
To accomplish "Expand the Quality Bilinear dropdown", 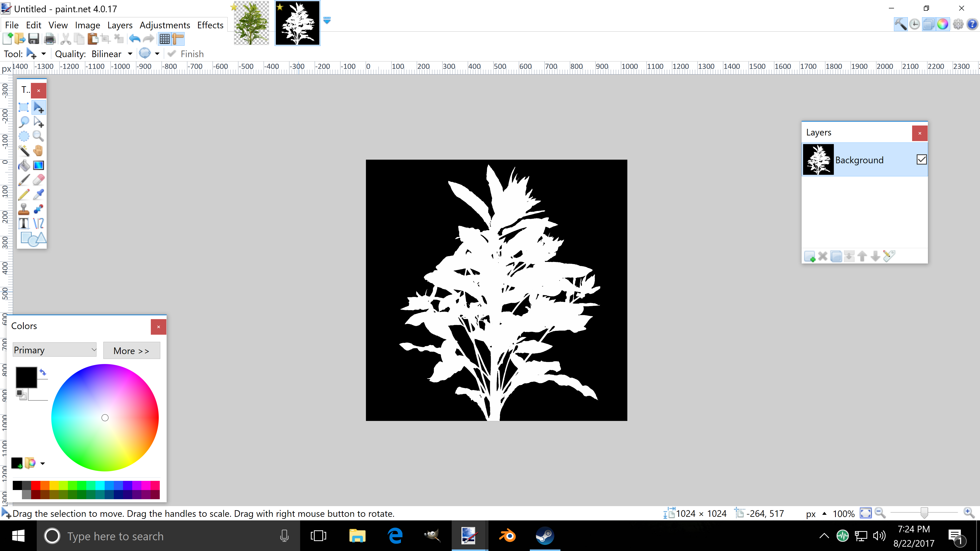I will click(x=130, y=54).
